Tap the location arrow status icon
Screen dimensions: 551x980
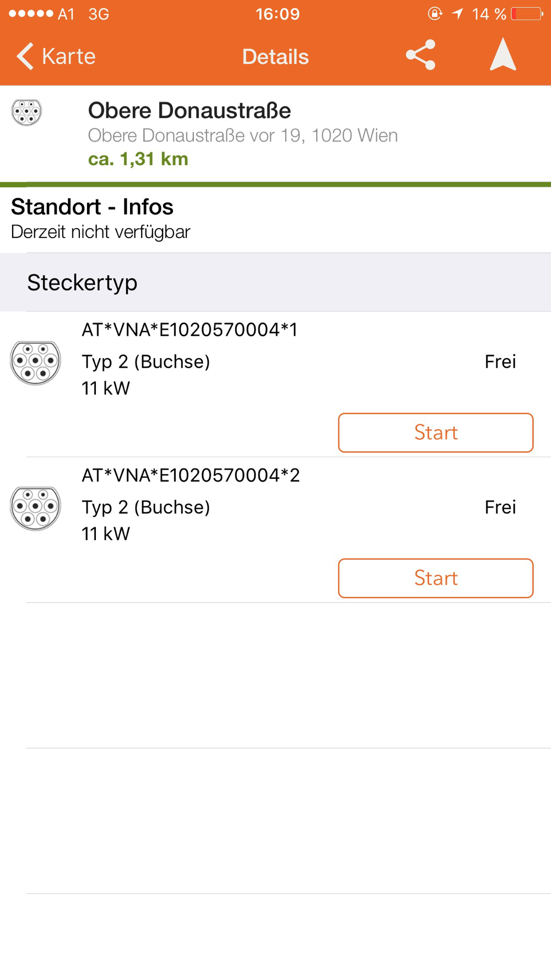click(x=457, y=14)
